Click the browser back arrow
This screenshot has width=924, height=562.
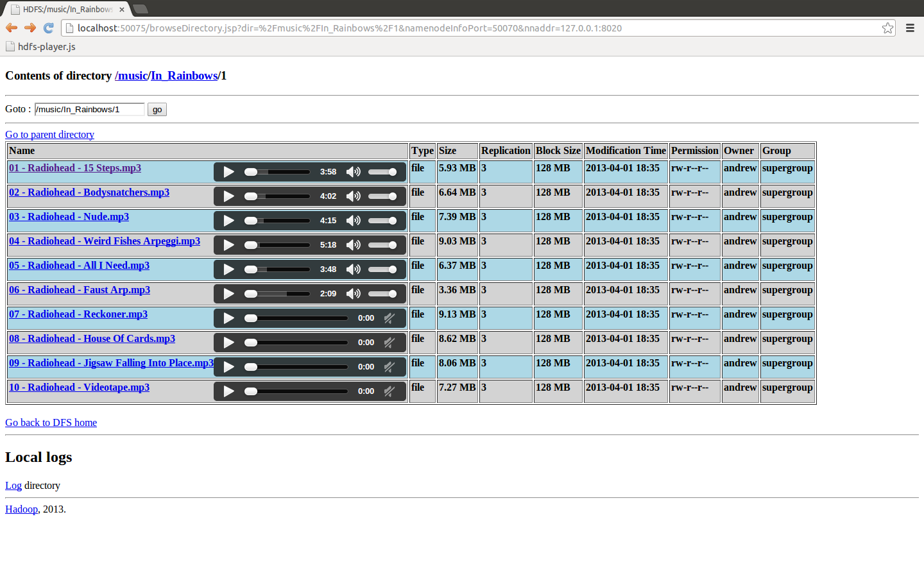pos(12,28)
